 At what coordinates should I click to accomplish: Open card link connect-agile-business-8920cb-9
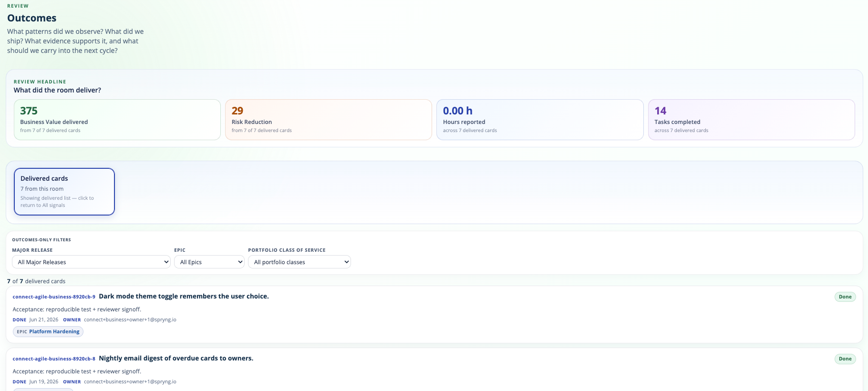(54, 297)
